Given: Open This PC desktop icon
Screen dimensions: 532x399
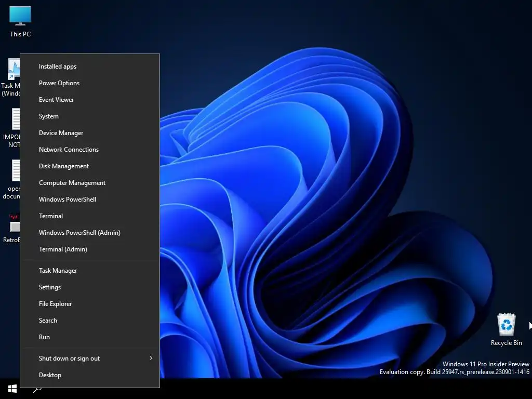Looking at the screenshot, I should pos(20,21).
